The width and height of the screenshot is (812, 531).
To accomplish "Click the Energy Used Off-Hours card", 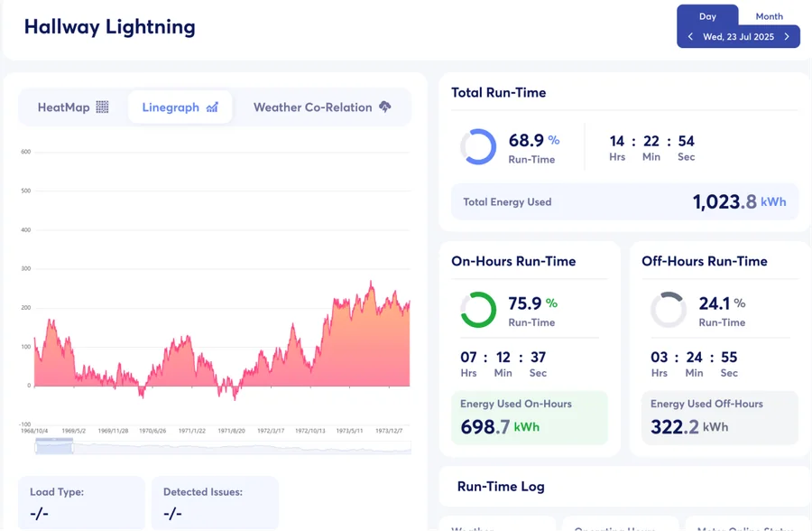I will point(720,418).
